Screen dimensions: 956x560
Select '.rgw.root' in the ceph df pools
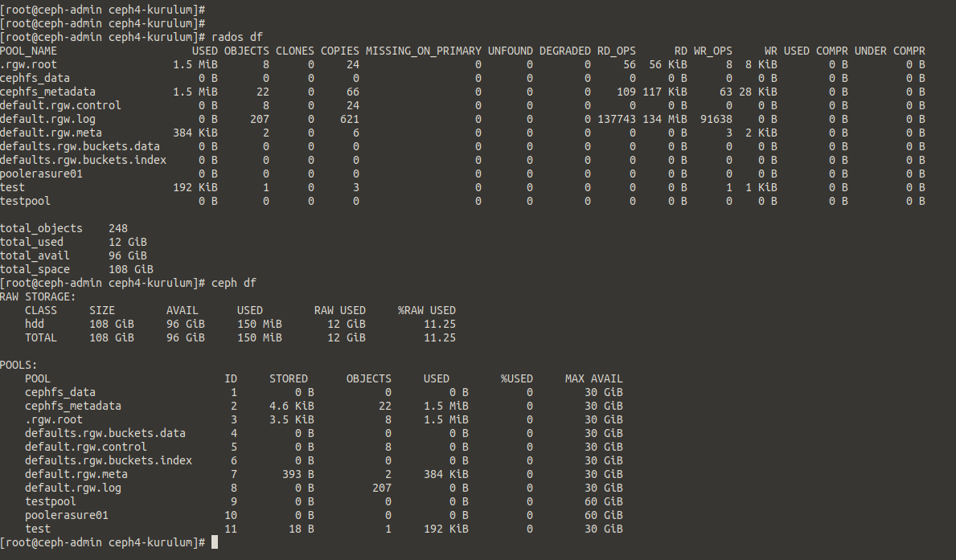(x=54, y=419)
